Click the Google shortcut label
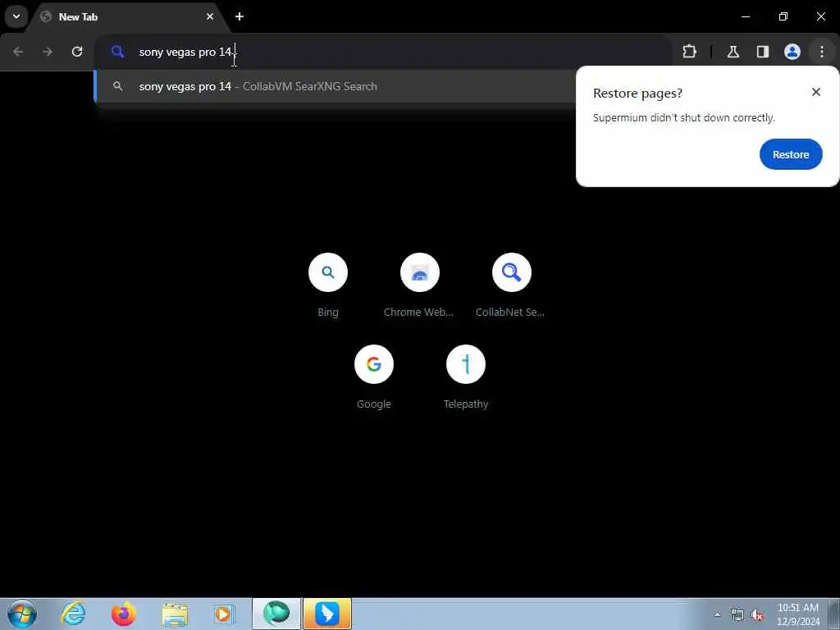The height and width of the screenshot is (630, 840). 374,404
